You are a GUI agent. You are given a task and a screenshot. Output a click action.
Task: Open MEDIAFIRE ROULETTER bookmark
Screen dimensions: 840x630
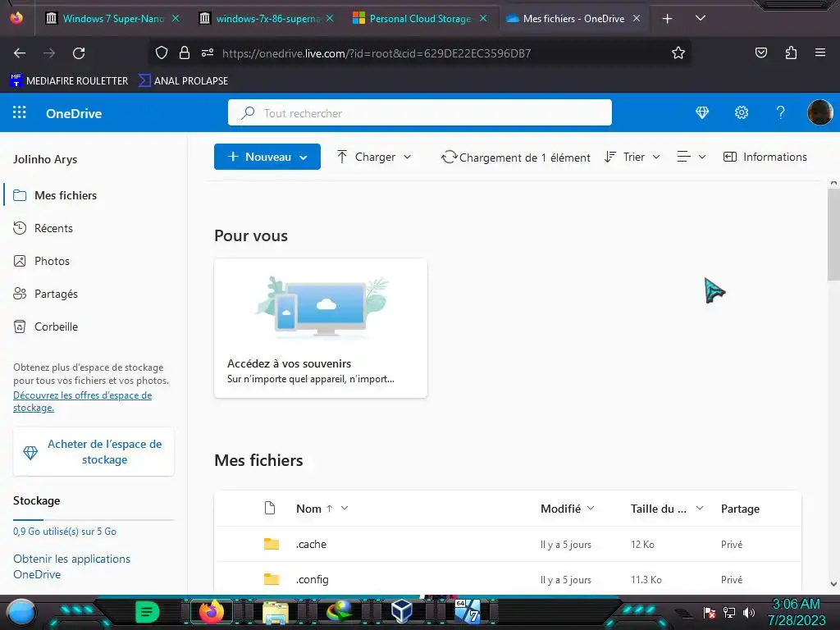pyautogui.click(x=69, y=81)
